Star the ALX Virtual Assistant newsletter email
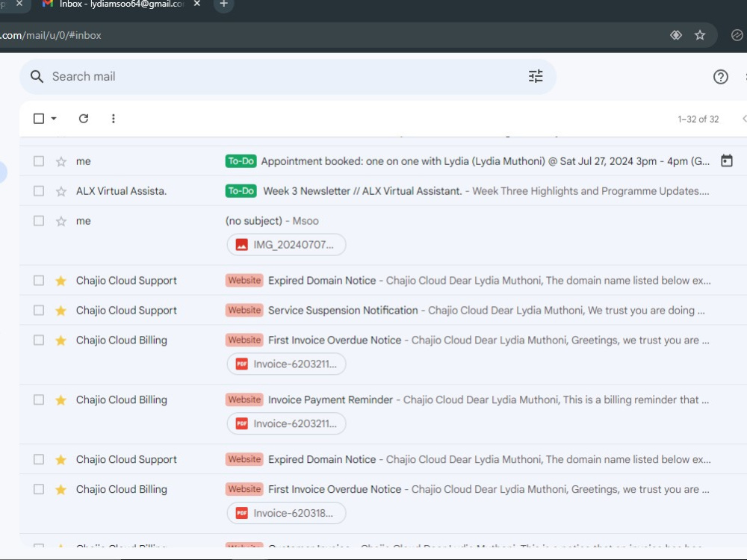The width and height of the screenshot is (747, 560). 61,191
